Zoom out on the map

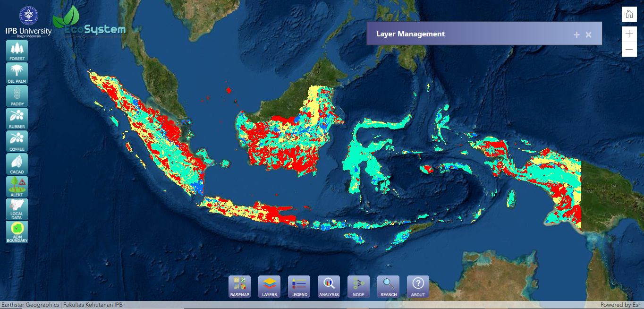[x=629, y=49]
